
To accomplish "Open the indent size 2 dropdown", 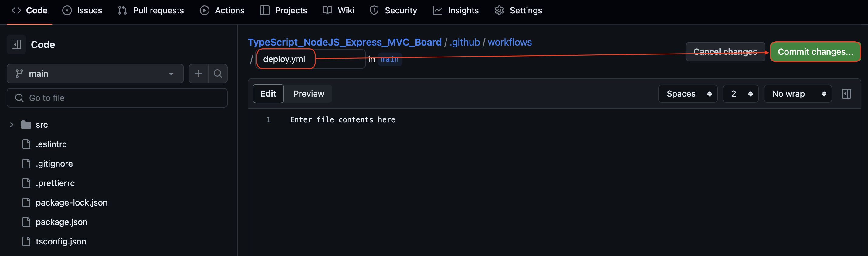I will 740,94.
